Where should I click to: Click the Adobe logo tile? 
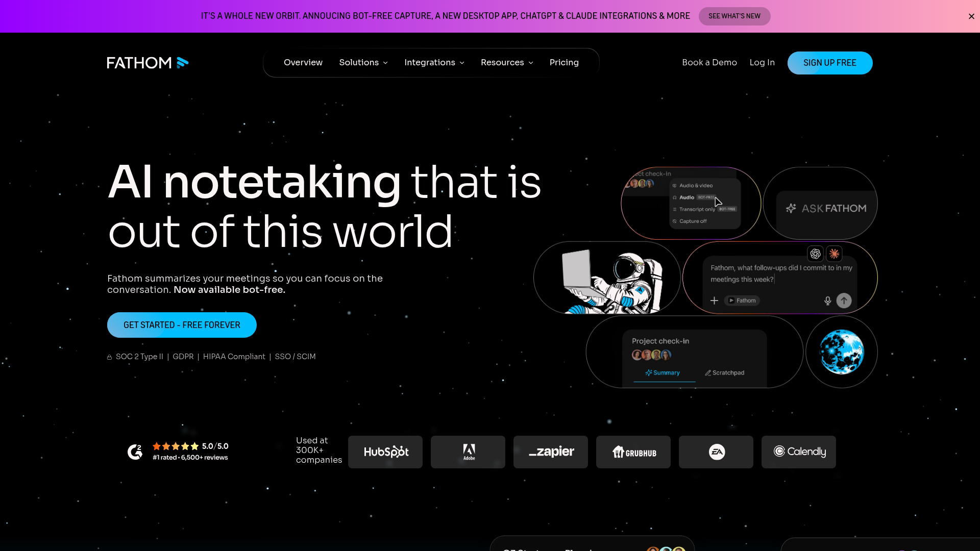(x=468, y=452)
